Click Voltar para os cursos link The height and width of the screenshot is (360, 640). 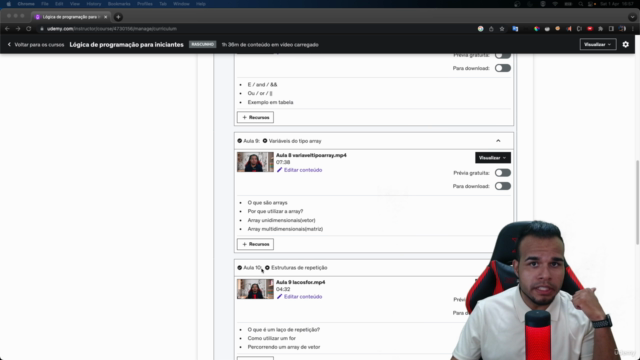[39, 44]
